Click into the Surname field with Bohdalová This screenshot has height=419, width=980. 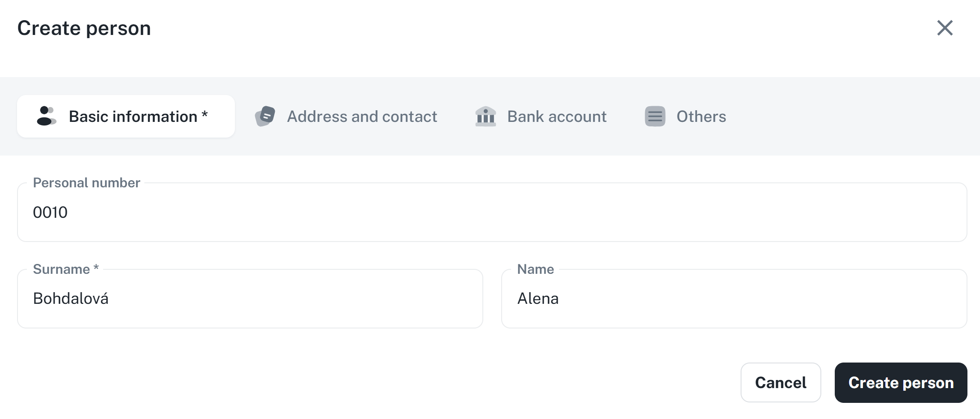tap(250, 299)
